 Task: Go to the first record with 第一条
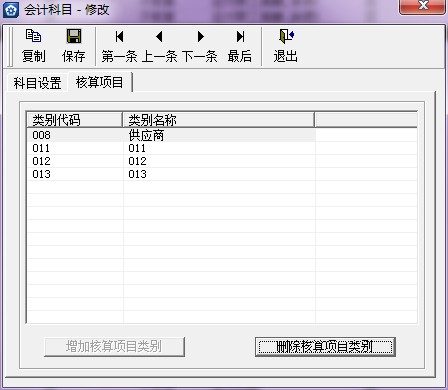coord(119,46)
